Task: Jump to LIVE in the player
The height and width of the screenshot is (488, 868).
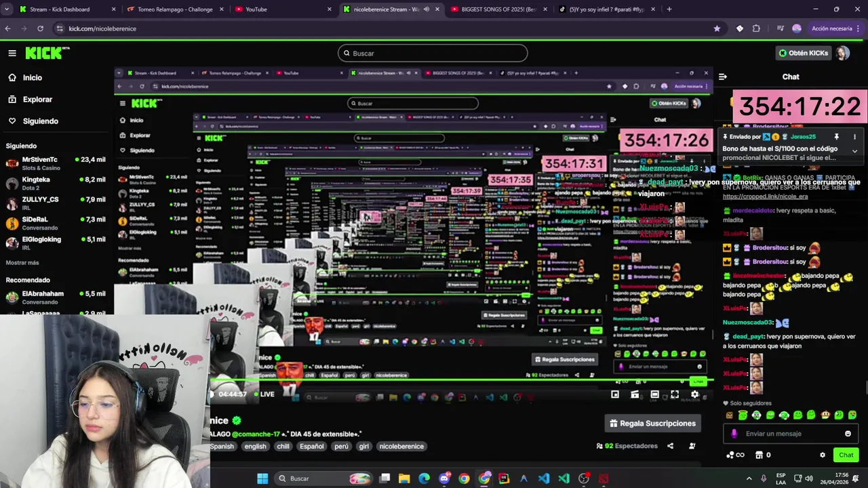Action: tap(264, 394)
